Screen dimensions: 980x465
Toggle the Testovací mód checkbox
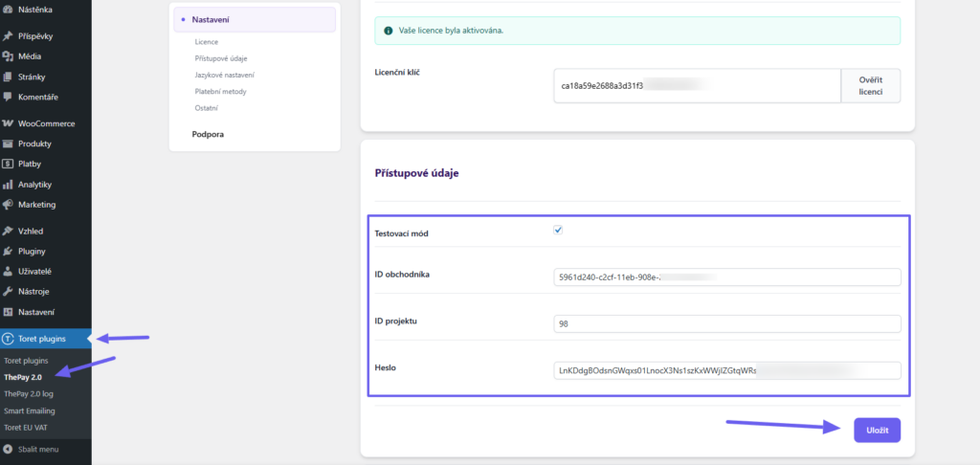(558, 230)
